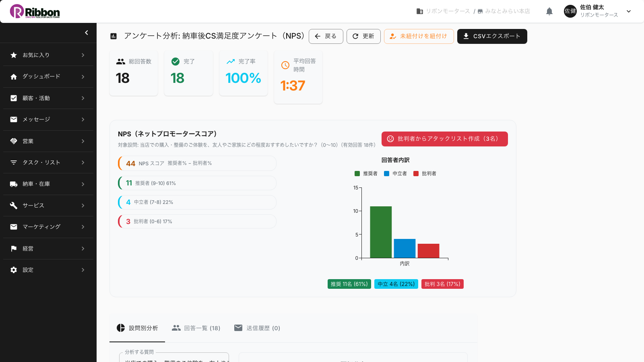This screenshot has height=362, width=644.
Task: Click the wrench icon for サービス
Action: (x=14, y=206)
